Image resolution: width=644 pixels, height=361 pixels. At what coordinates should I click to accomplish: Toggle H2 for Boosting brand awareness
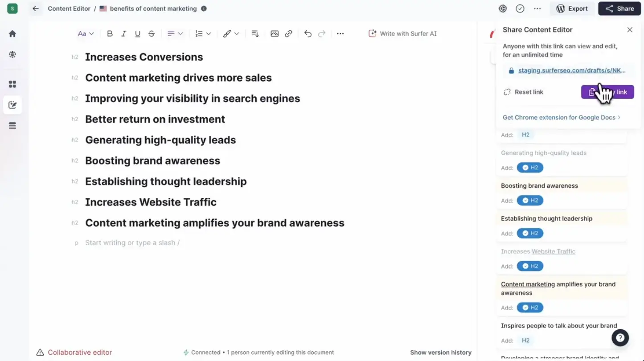point(530,201)
